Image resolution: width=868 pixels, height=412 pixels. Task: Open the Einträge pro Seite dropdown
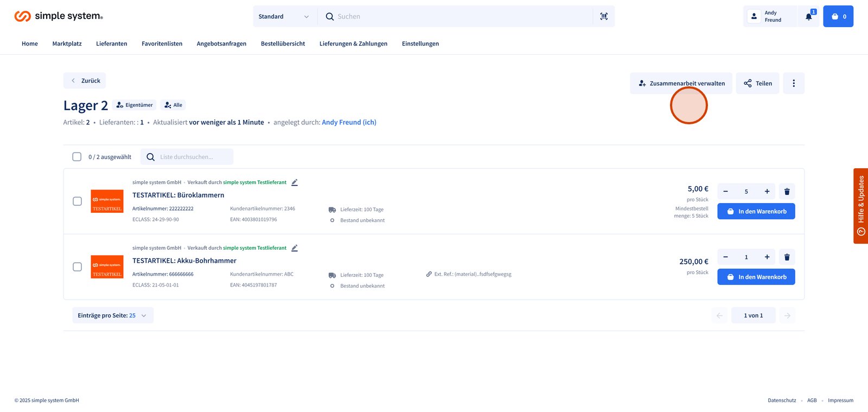[x=113, y=315]
